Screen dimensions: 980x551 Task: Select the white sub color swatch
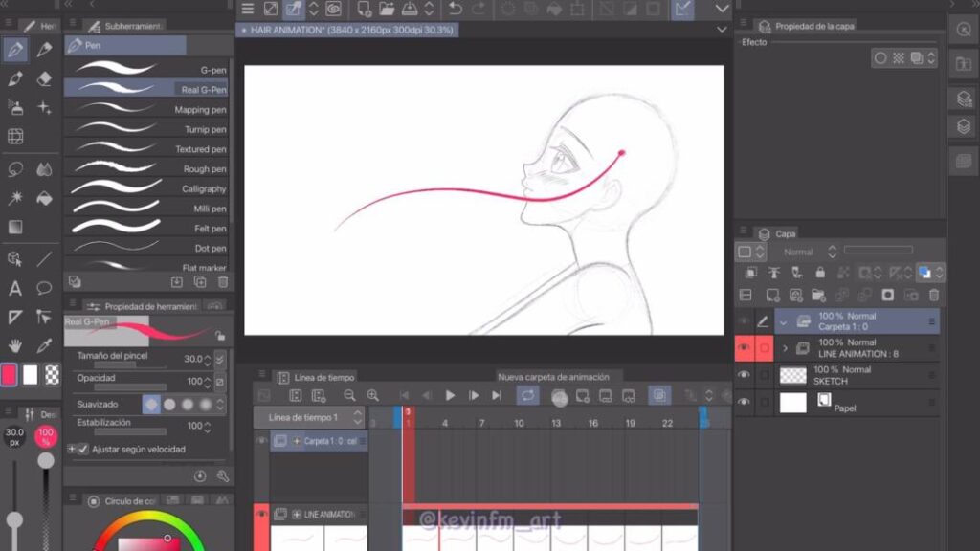[x=30, y=375]
